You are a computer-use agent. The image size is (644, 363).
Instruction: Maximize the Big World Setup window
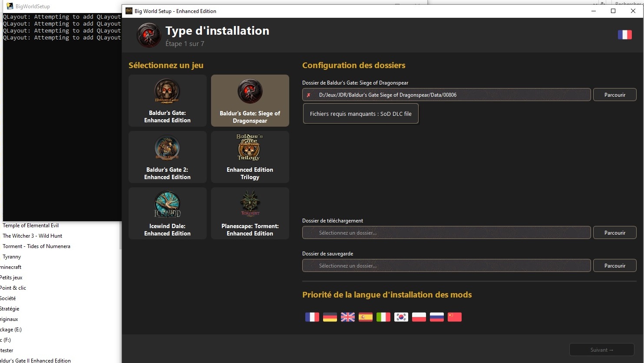click(x=613, y=11)
